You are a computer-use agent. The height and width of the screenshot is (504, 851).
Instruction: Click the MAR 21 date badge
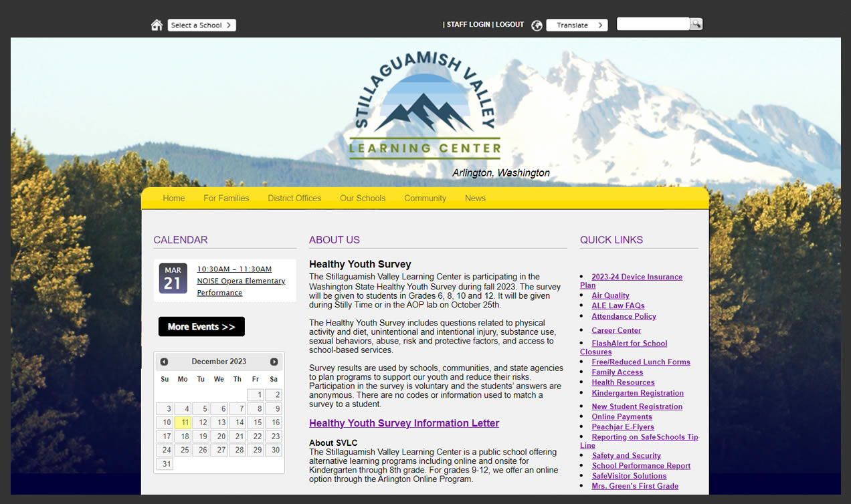[x=173, y=278]
